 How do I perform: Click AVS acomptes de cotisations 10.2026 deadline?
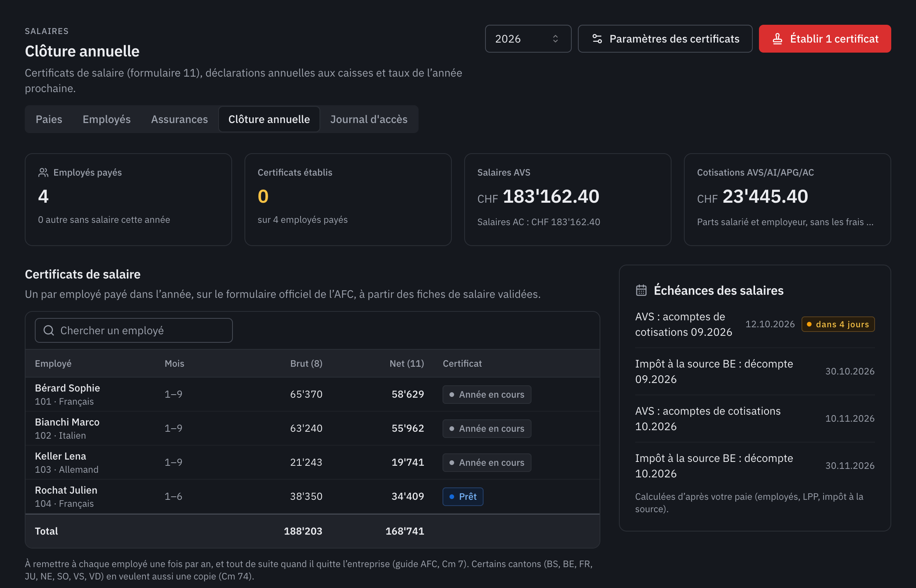(x=755, y=419)
